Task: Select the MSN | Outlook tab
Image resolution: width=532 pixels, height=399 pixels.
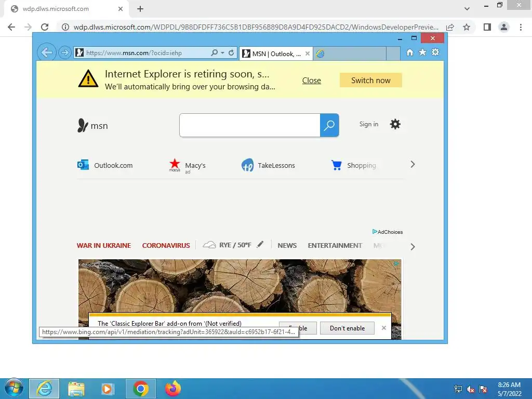Action: [275, 54]
